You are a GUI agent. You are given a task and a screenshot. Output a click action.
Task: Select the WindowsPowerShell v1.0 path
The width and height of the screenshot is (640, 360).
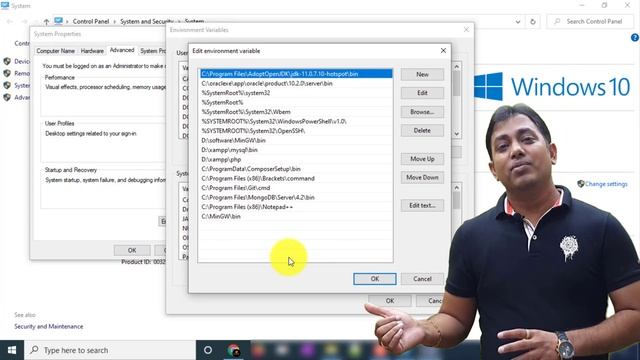coord(296,121)
